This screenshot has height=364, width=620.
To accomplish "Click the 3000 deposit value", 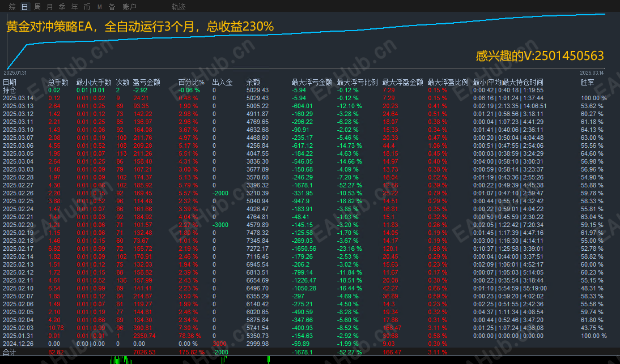I will point(219,344).
